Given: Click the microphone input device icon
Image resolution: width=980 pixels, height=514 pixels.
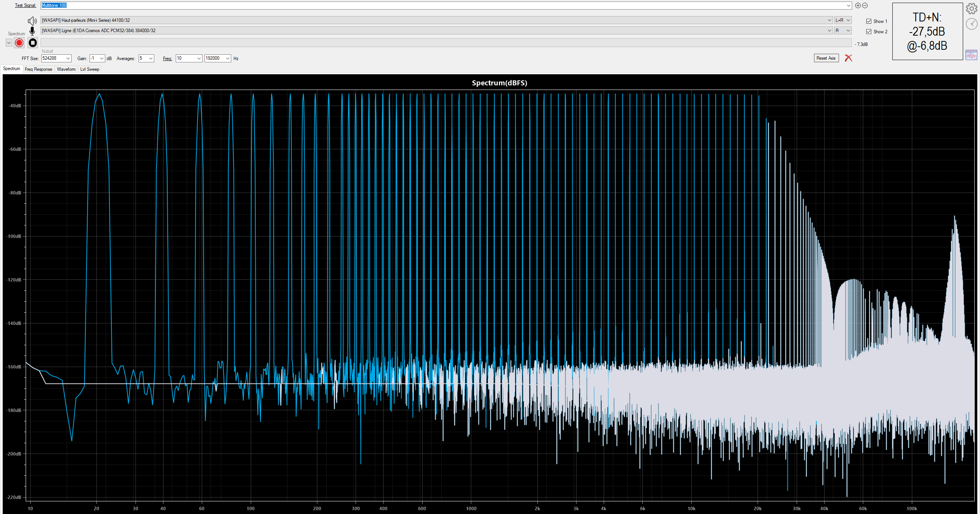Looking at the screenshot, I should click(x=33, y=31).
